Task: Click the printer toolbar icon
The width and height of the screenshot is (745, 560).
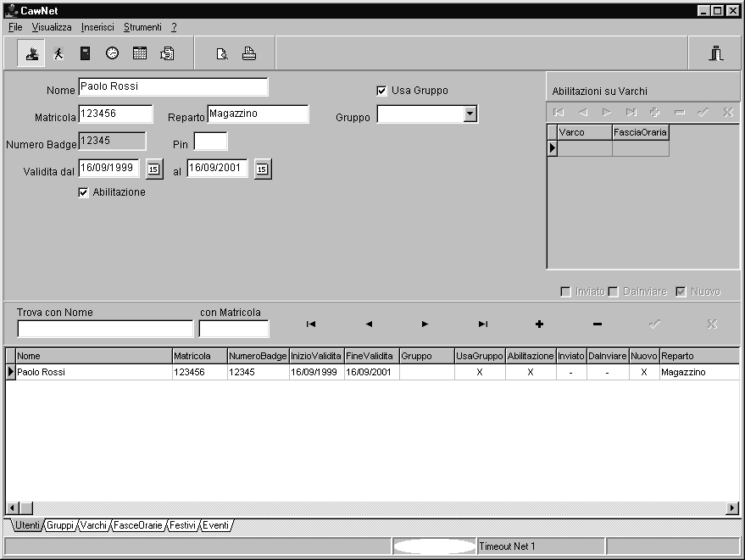Action: [x=249, y=53]
